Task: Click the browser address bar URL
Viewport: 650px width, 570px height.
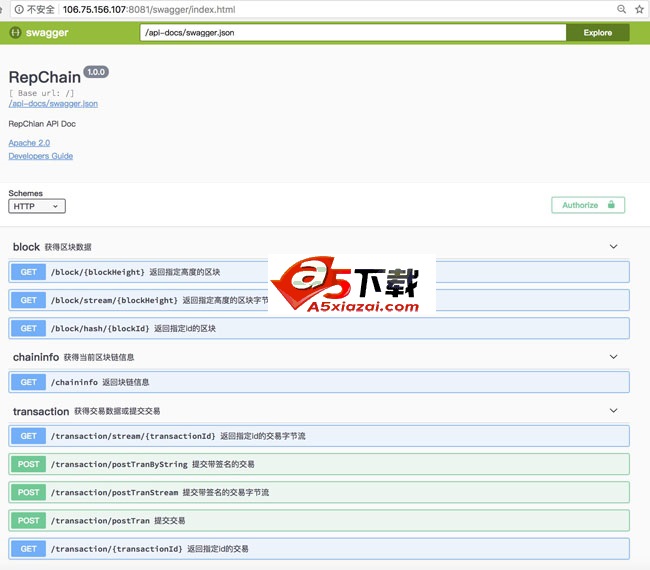Action: pyautogui.click(x=149, y=9)
